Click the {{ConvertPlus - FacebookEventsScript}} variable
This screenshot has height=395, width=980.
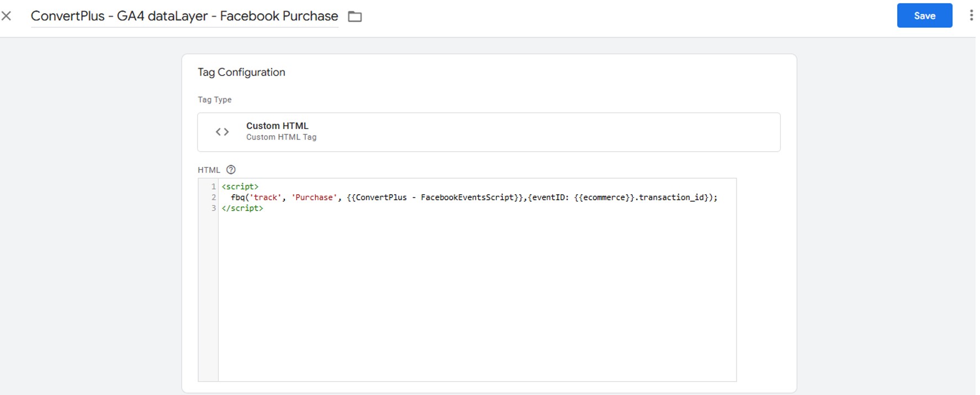[x=435, y=197]
